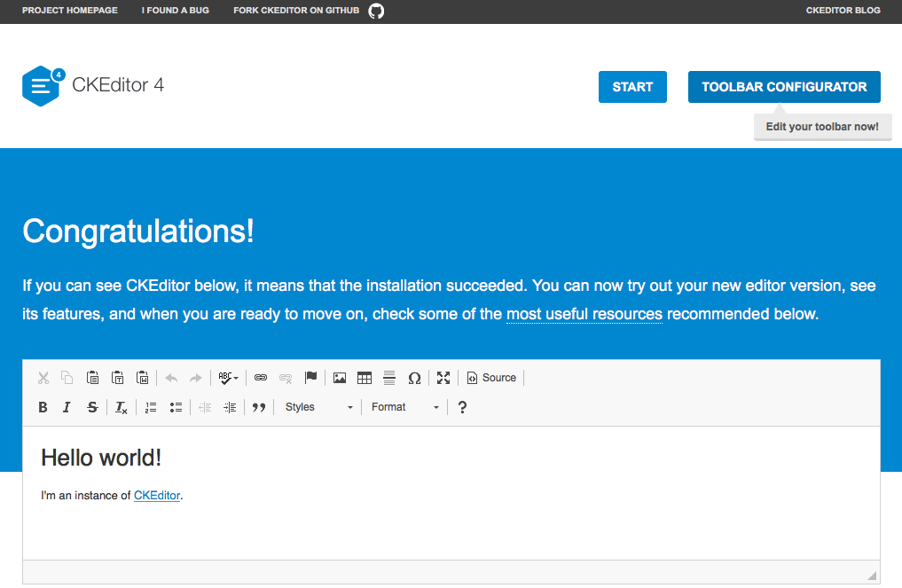Click the Paste icon
Viewport: 902px width, 588px height.
click(x=92, y=378)
